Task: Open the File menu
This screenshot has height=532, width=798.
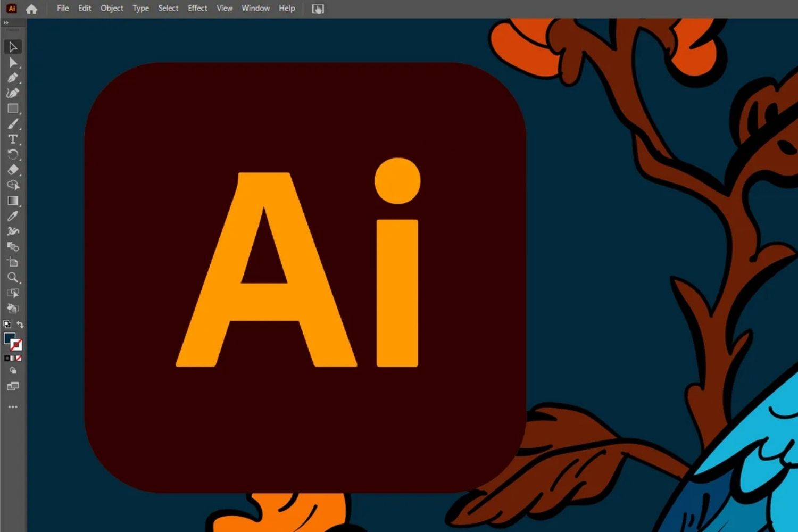Action: tap(63, 8)
